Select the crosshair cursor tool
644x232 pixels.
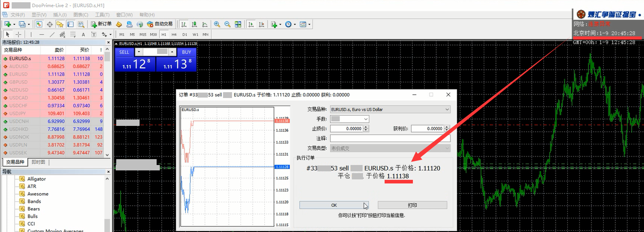18,35
